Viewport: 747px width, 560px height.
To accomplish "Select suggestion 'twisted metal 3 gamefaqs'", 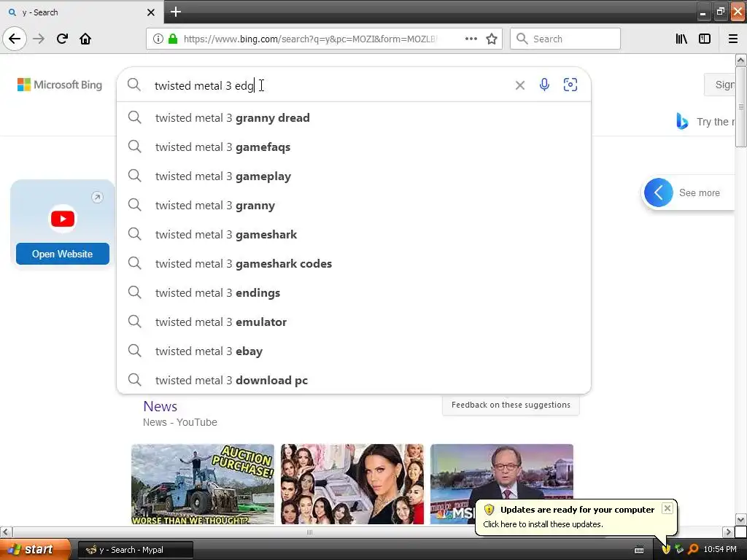I will click(x=354, y=147).
